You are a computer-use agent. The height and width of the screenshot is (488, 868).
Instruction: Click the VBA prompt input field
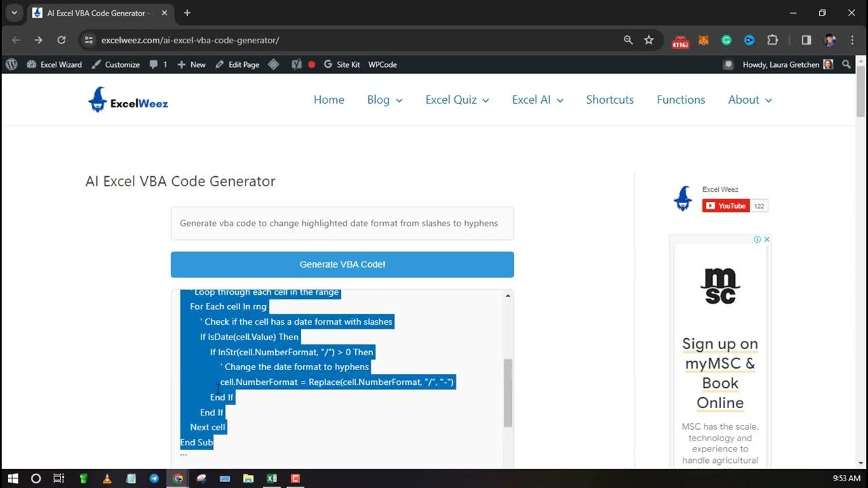coord(342,223)
